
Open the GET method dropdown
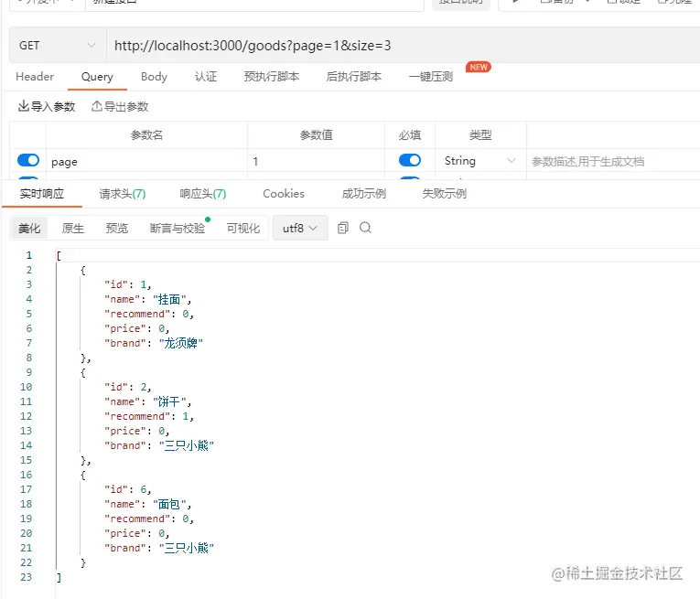coord(58,46)
